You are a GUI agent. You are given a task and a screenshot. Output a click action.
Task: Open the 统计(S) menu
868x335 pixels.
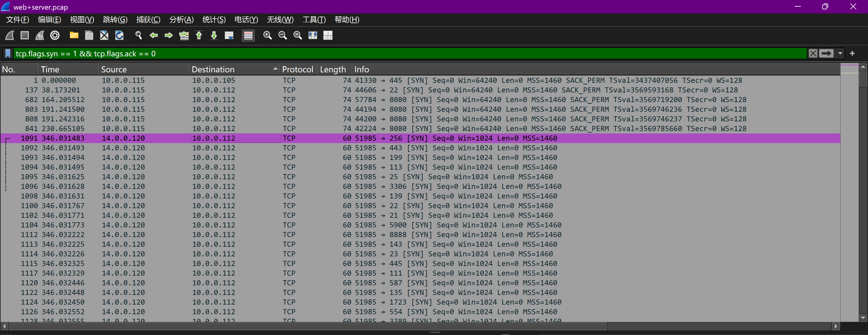point(214,20)
